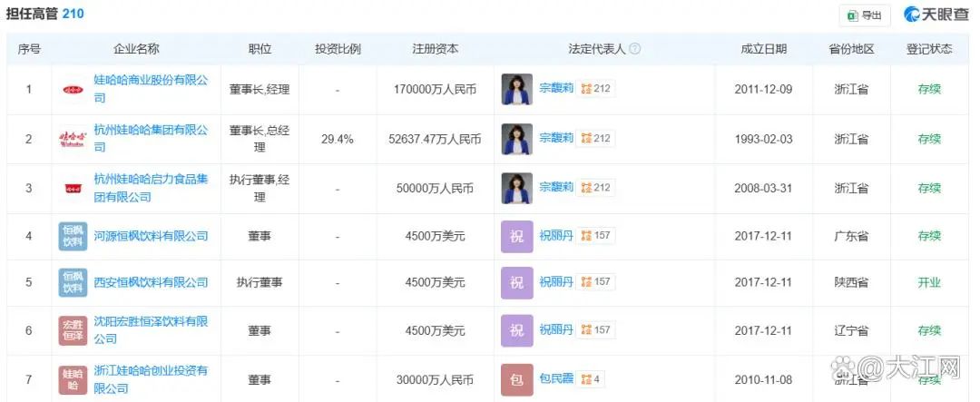Click 祝 avatar for 西安恒枫饮料

[x=517, y=282]
